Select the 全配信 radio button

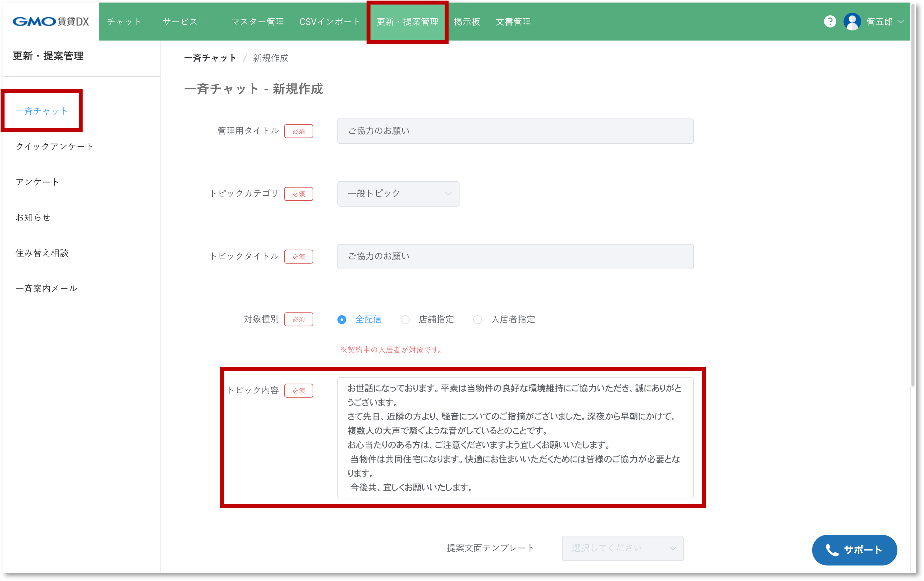(341, 319)
